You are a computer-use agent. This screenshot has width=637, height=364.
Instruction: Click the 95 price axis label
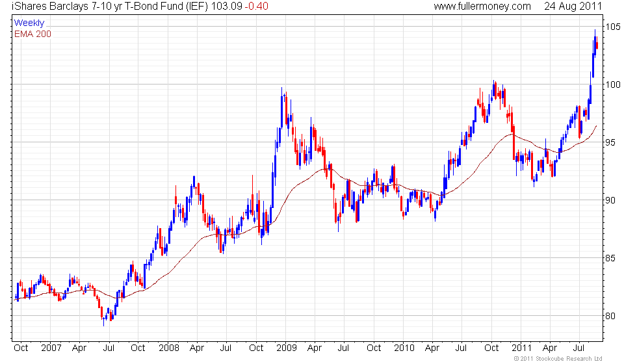(x=610, y=142)
